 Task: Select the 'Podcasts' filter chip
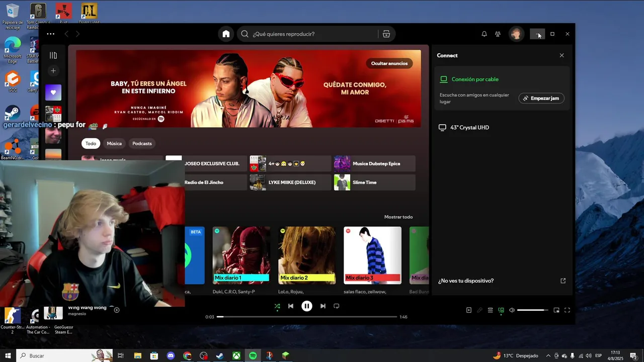point(142,143)
